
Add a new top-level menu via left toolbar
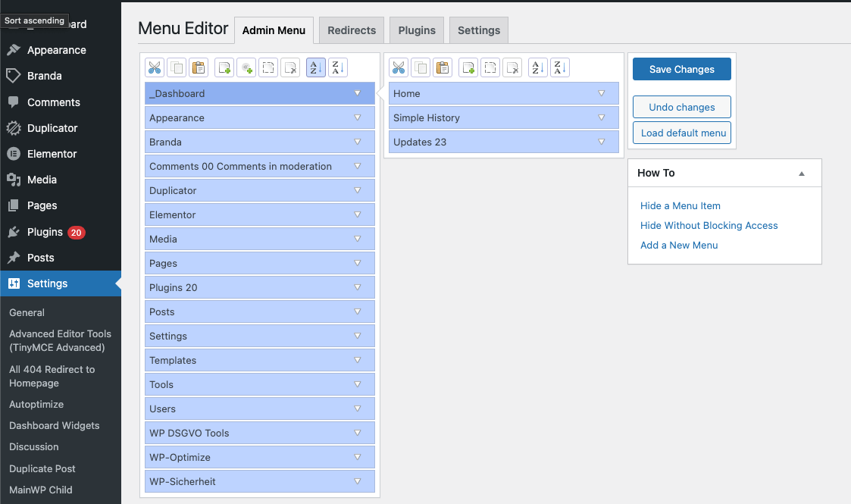224,67
